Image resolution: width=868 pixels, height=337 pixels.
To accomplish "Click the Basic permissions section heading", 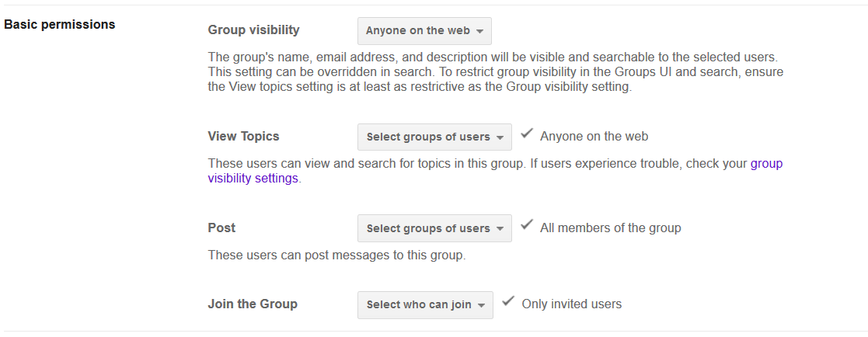I will pos(60,24).
